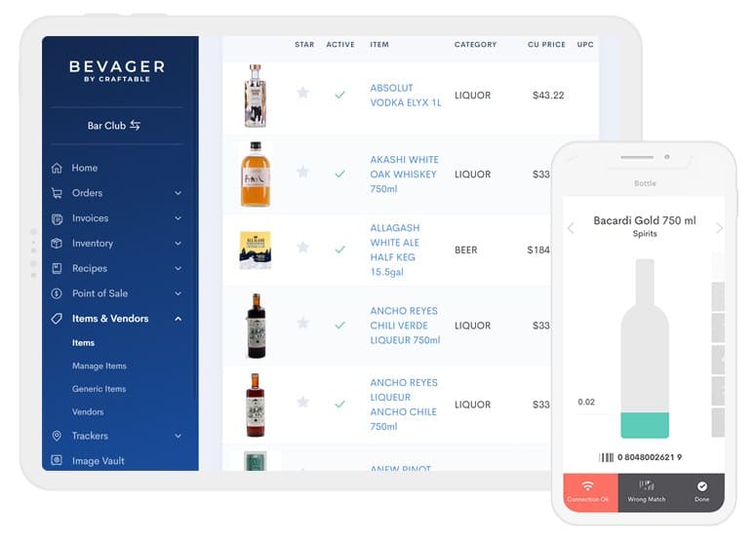Expand the Recipes menu chevron
Screen dimensions: 756x541
pyautogui.click(x=178, y=268)
